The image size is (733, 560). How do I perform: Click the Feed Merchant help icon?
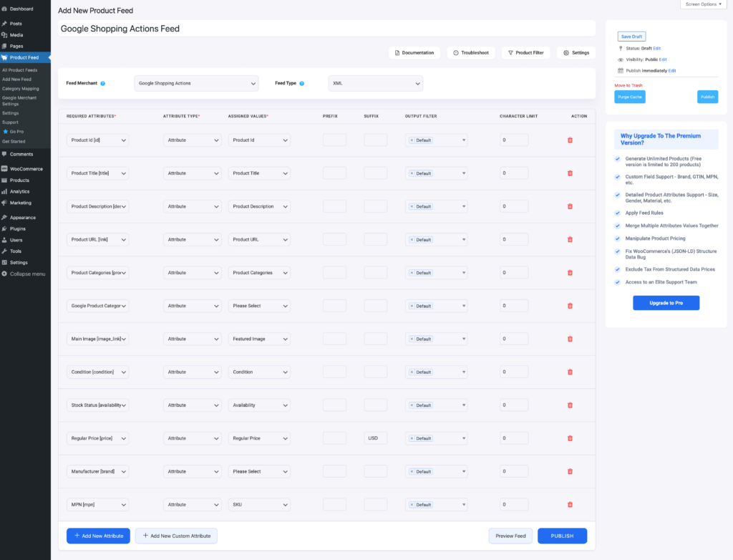pyautogui.click(x=103, y=83)
